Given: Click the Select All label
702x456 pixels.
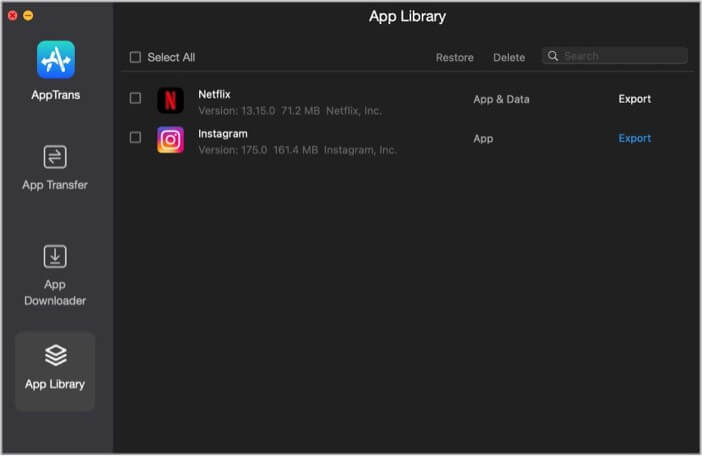Looking at the screenshot, I should click(x=171, y=57).
